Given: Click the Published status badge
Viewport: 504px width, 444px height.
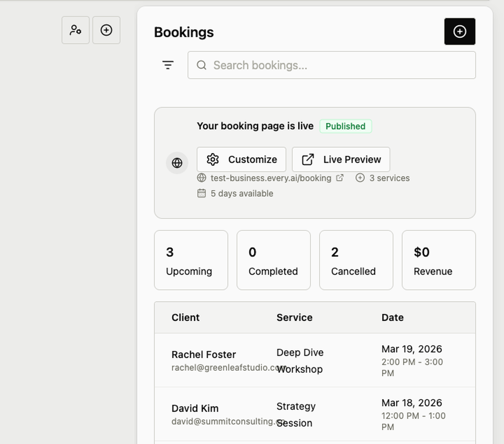Looking at the screenshot, I should tap(345, 126).
